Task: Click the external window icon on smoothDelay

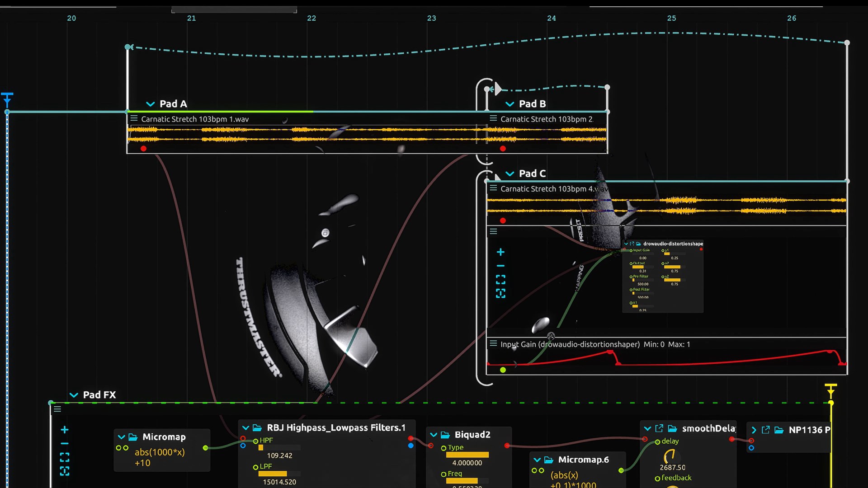Action: [659, 428]
